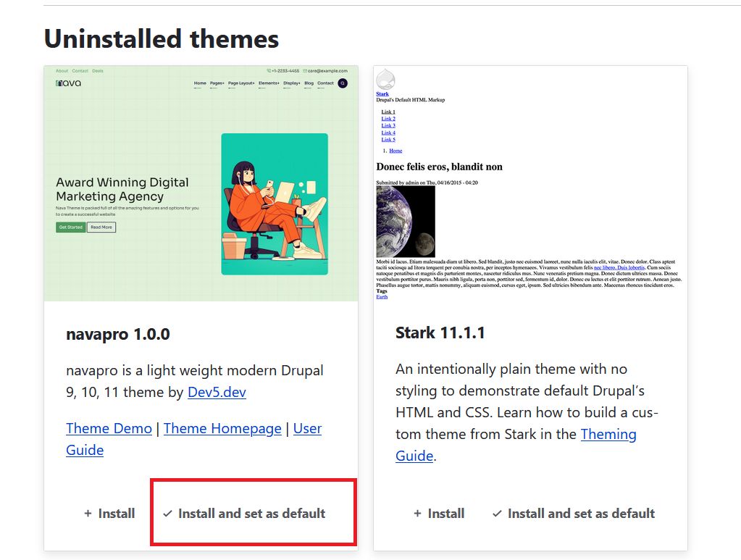741x560 pixels.
Task: Click the checkmark icon on Stark's set-default option
Action: click(497, 514)
